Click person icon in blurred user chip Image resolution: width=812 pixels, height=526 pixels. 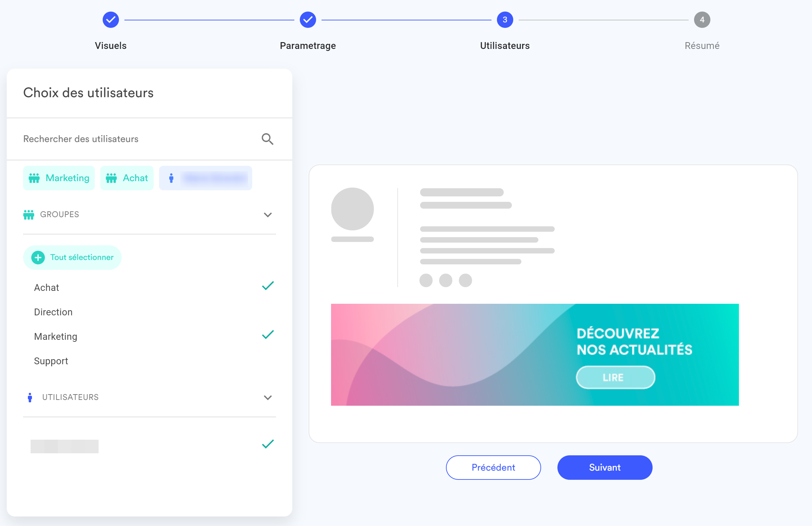coord(171,178)
